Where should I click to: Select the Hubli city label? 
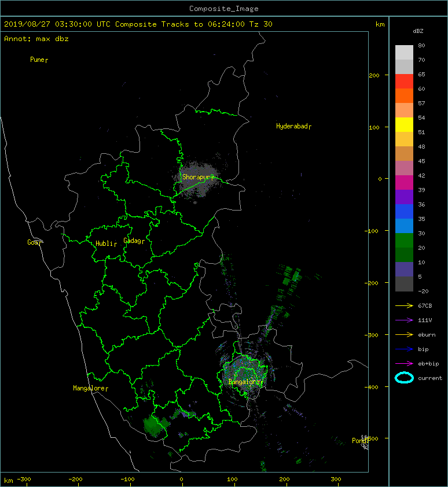(x=106, y=244)
